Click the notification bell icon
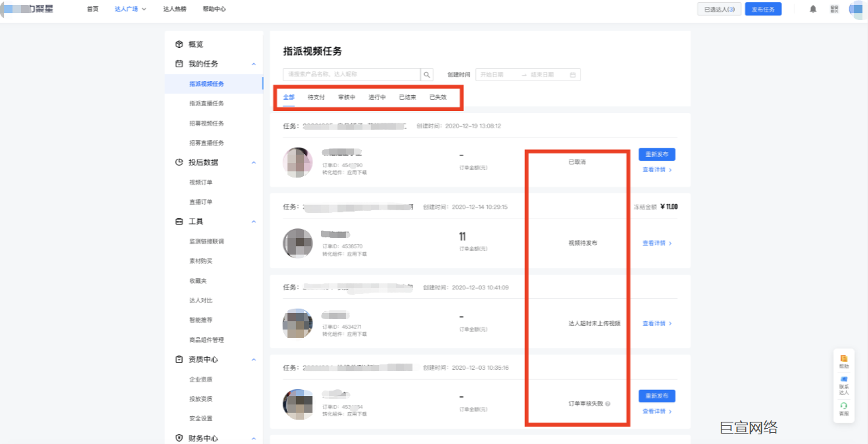The height and width of the screenshot is (444, 868). 812,9
